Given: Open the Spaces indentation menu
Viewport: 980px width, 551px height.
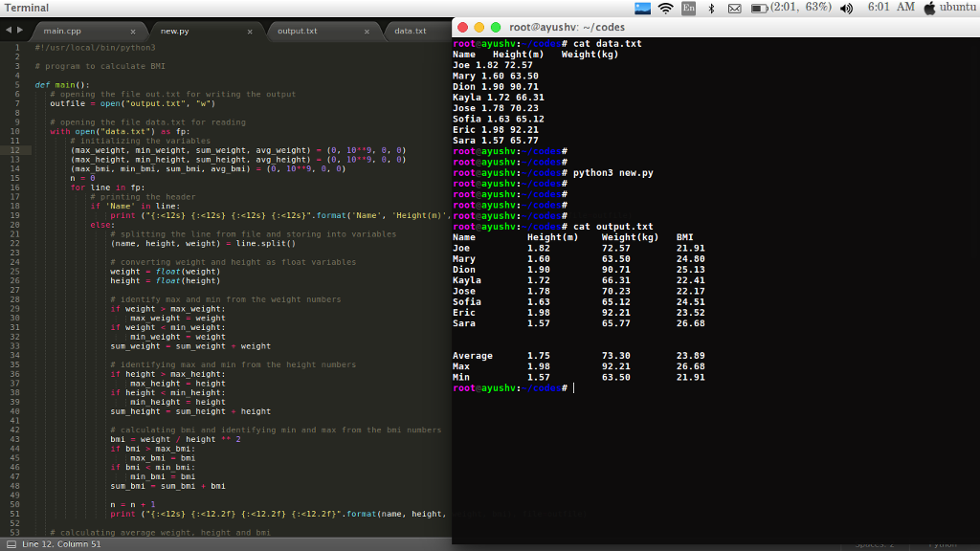Looking at the screenshot, I should pos(875,544).
